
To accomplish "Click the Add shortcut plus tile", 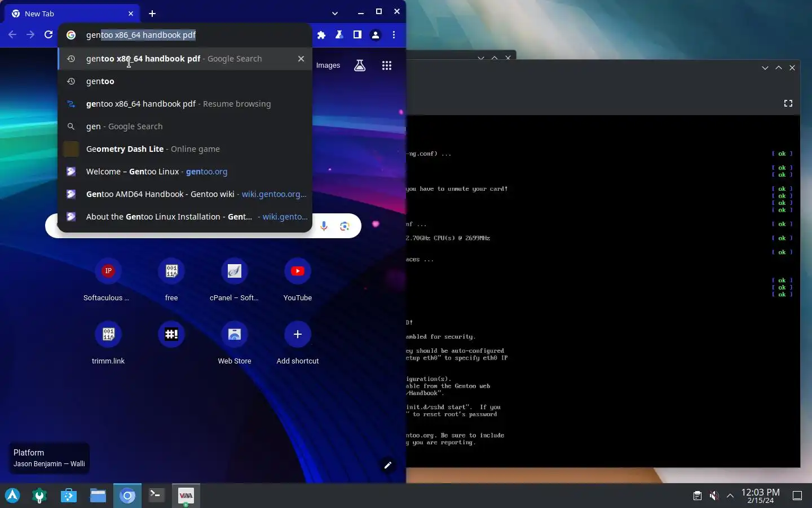I will coord(298,343).
